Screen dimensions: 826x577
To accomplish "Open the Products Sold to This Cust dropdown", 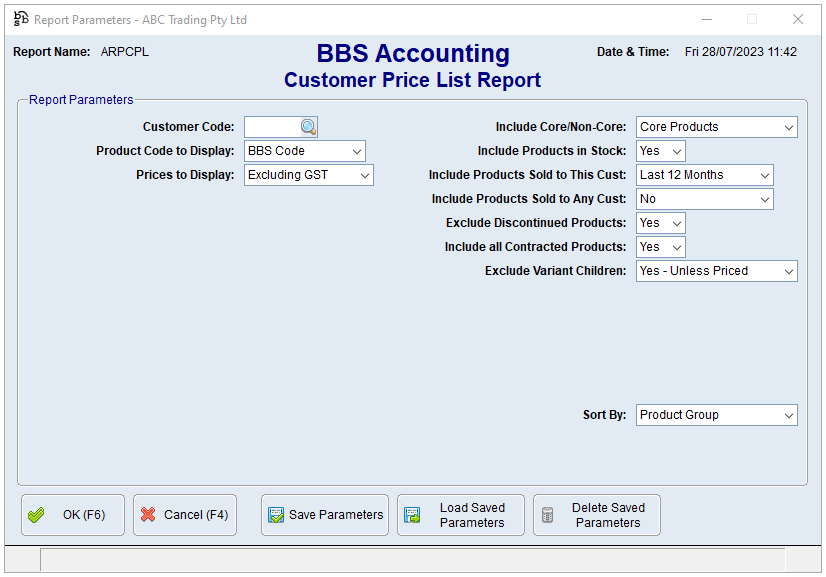I will click(x=764, y=175).
